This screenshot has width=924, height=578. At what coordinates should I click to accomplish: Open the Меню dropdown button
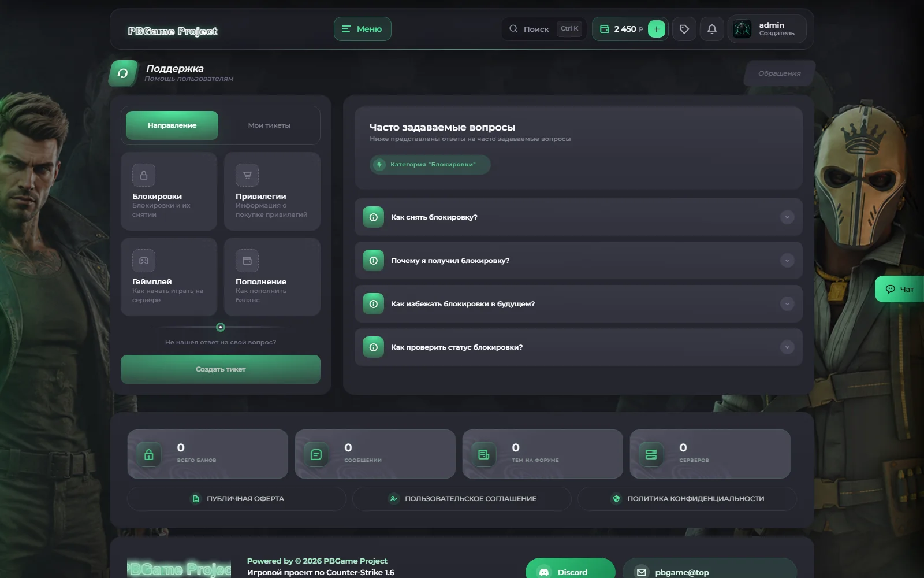(x=362, y=29)
